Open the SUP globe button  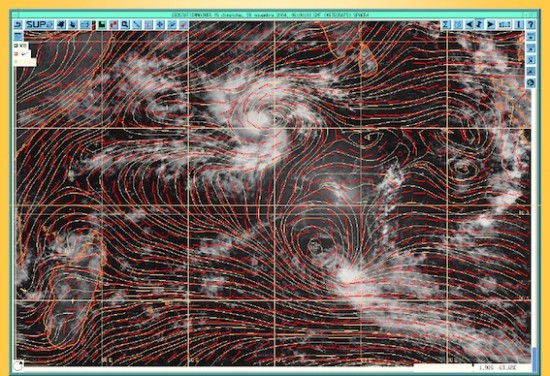[x=40, y=25]
